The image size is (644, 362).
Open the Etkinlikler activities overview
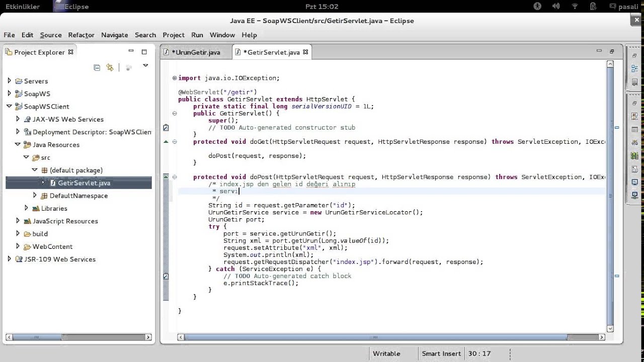[x=23, y=7]
